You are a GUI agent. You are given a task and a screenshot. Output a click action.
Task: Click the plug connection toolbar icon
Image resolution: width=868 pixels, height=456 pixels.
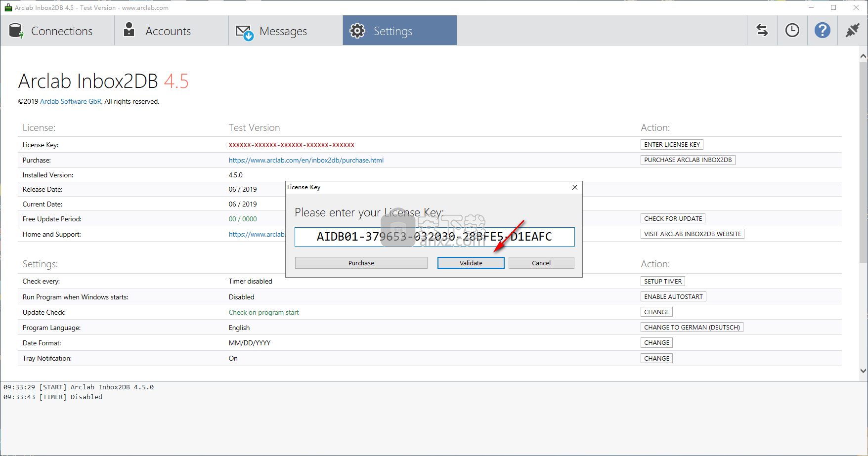[x=853, y=31]
